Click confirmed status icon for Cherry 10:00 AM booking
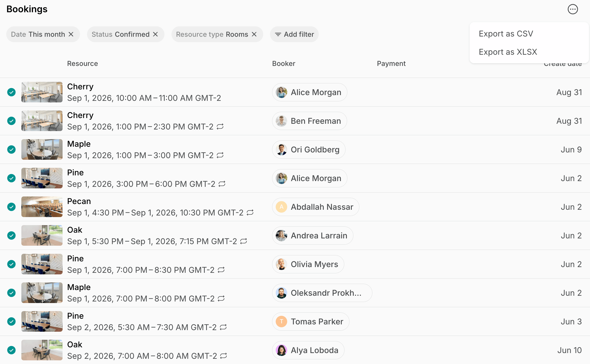 11,92
